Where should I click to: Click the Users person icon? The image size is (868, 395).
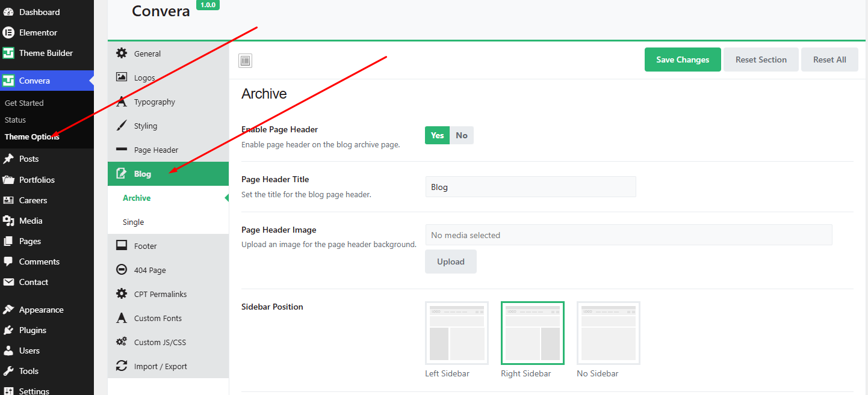point(8,351)
